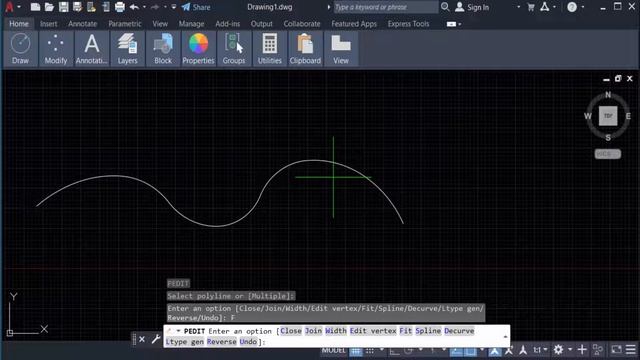The image size is (640, 360).
Task: Choose the Reverse option in command line
Action: point(222,341)
